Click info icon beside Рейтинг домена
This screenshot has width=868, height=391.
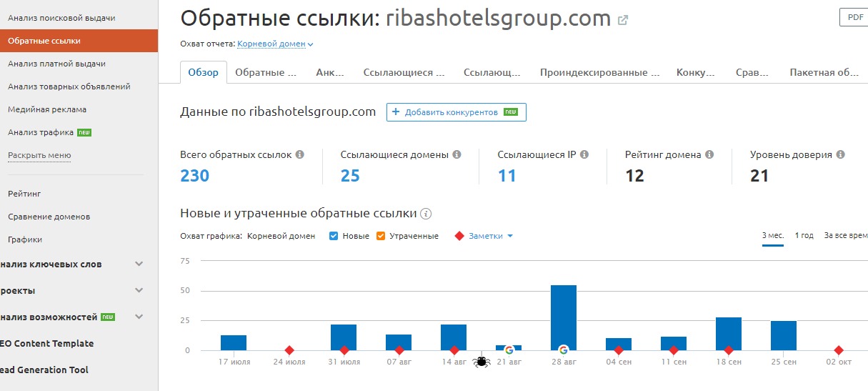pyautogui.click(x=709, y=154)
